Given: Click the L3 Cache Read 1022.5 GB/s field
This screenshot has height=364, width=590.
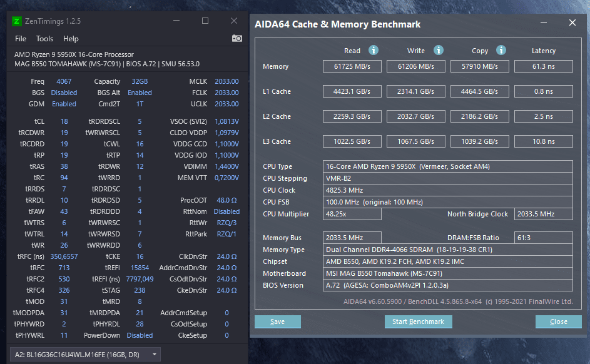Looking at the screenshot, I should tap(352, 141).
